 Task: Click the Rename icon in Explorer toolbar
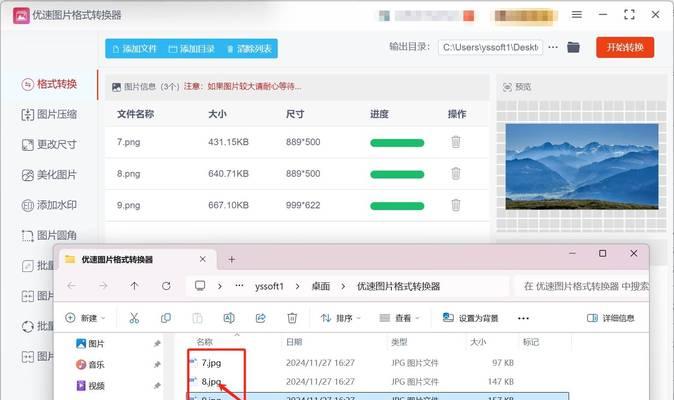229,318
